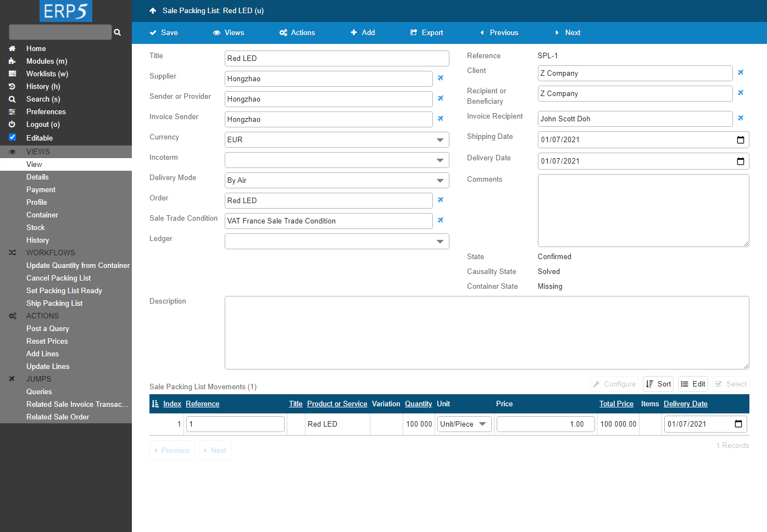Open the Reset Prices action
This screenshot has height=532, width=767.
click(x=47, y=341)
